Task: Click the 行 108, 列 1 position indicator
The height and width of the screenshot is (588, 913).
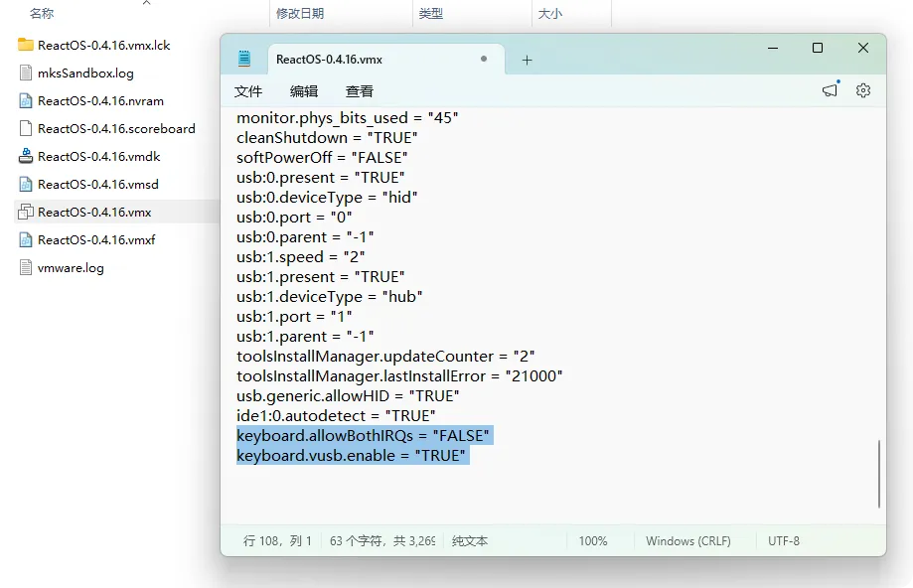Action: 277,541
